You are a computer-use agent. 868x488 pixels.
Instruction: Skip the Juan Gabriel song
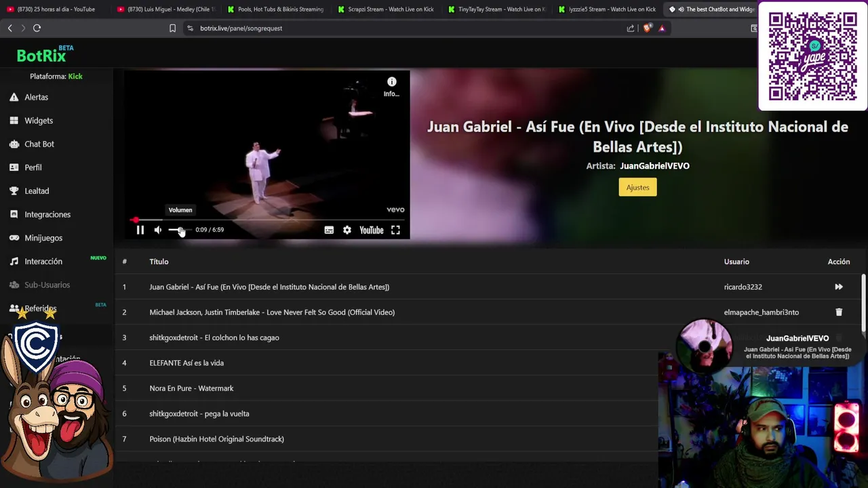point(839,287)
